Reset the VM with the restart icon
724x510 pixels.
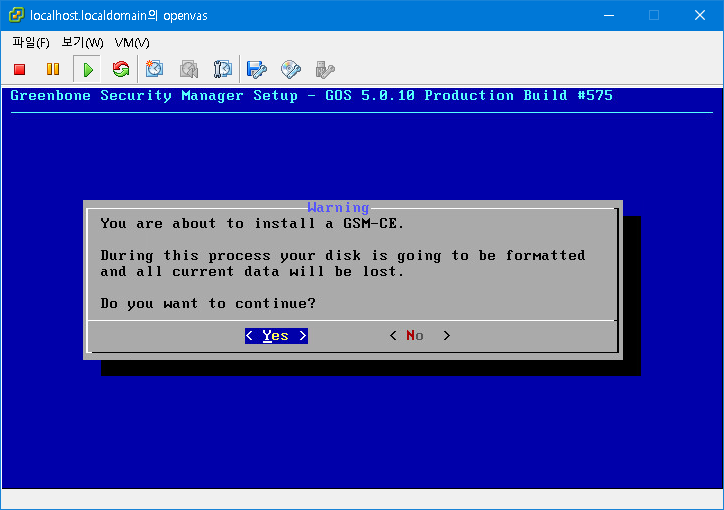pos(121,69)
